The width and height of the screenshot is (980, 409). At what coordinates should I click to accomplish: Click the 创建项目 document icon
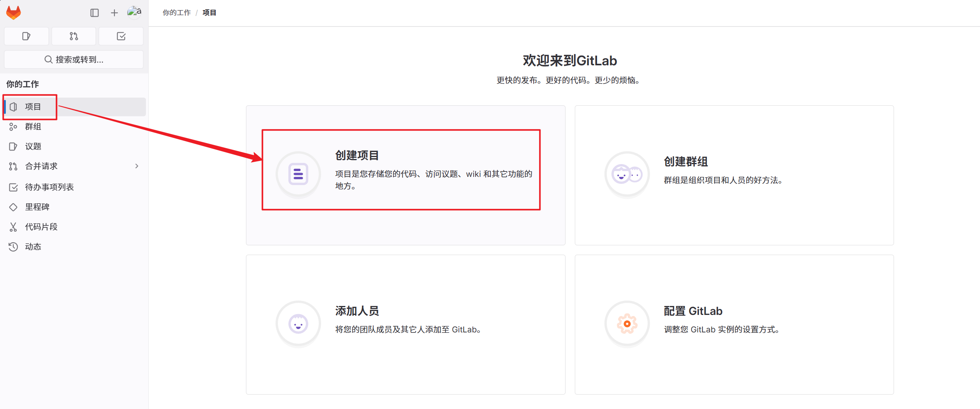click(x=299, y=174)
